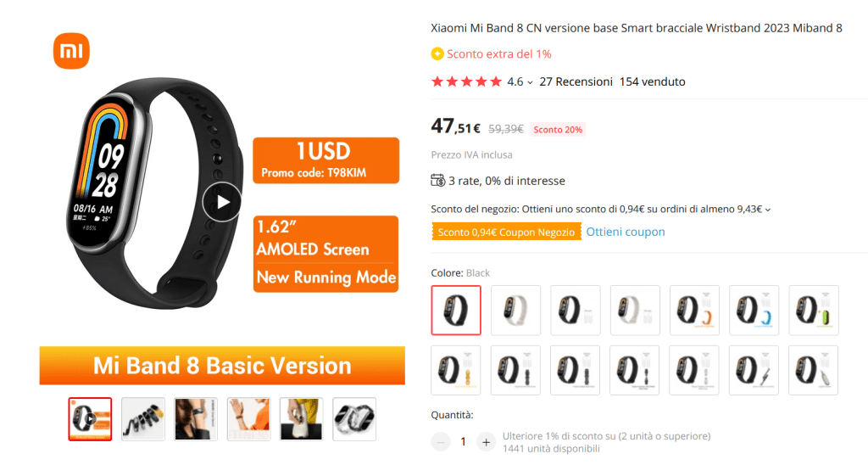This screenshot has width=868, height=465.
Task: Open the 27 Recensioni reviews link
Action: point(576,81)
